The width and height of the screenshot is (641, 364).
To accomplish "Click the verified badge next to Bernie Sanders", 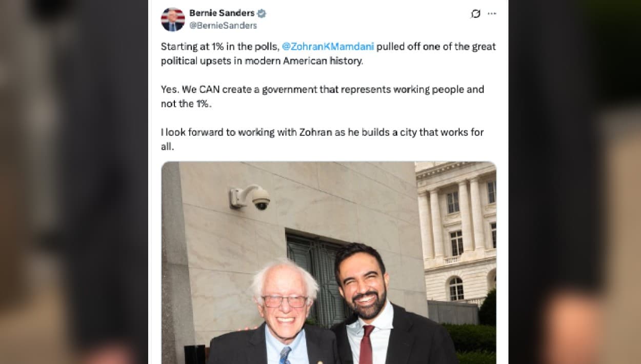I will (x=262, y=13).
